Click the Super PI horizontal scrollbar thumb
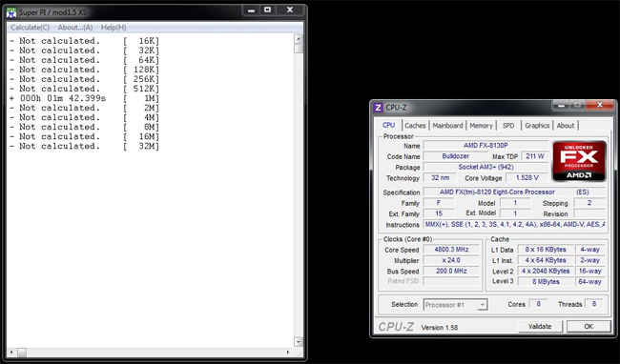Screen dimensions: 620x364 pyautogui.click(x=22, y=352)
